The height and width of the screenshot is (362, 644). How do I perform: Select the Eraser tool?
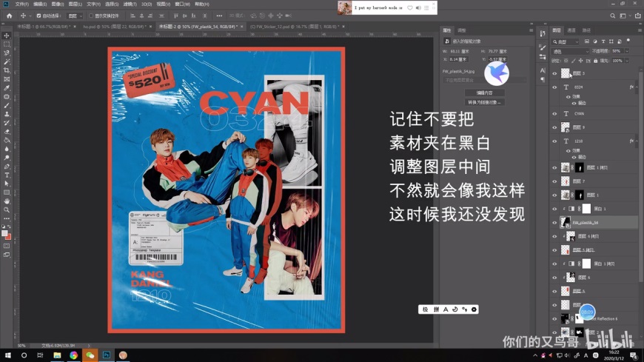(7, 132)
